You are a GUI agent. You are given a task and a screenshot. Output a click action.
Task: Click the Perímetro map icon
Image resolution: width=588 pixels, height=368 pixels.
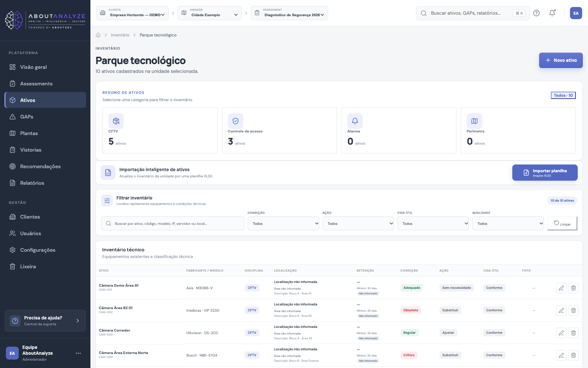(474, 121)
